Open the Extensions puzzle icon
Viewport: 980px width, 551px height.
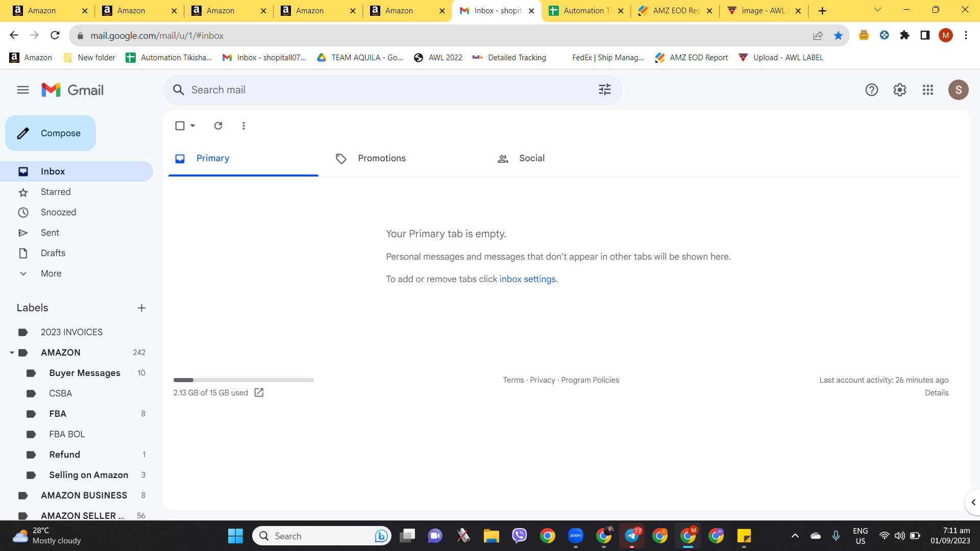click(905, 35)
